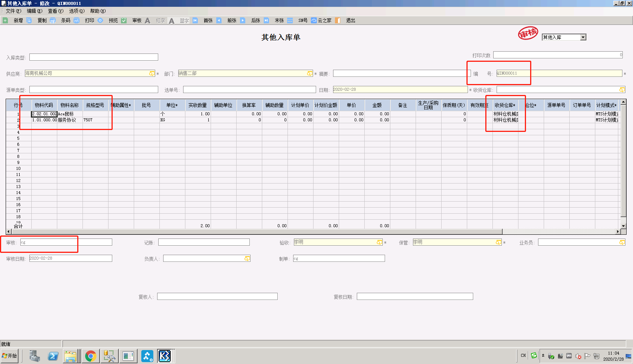The height and width of the screenshot is (364, 633).
Task: Open the 供应商 lookup icon
Action: coord(152,73)
